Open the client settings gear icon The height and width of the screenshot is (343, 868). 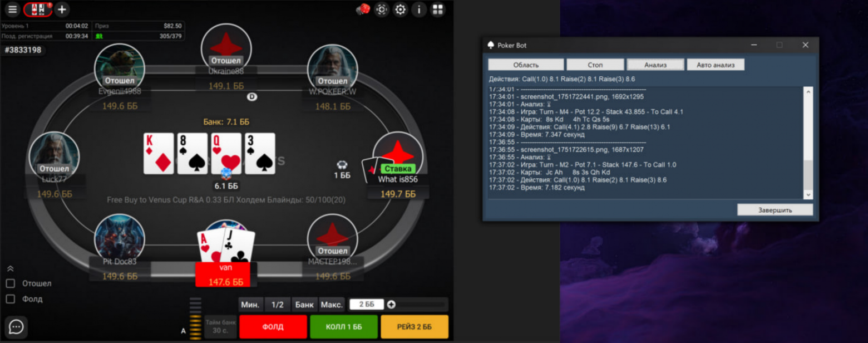pyautogui.click(x=400, y=9)
